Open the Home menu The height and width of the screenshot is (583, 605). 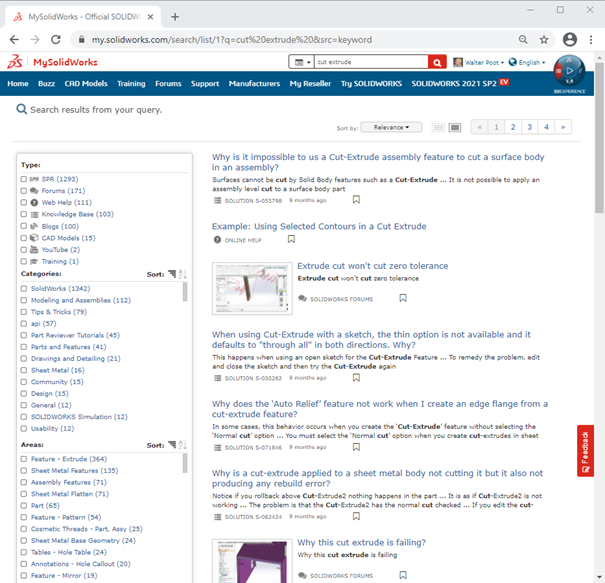click(x=18, y=83)
